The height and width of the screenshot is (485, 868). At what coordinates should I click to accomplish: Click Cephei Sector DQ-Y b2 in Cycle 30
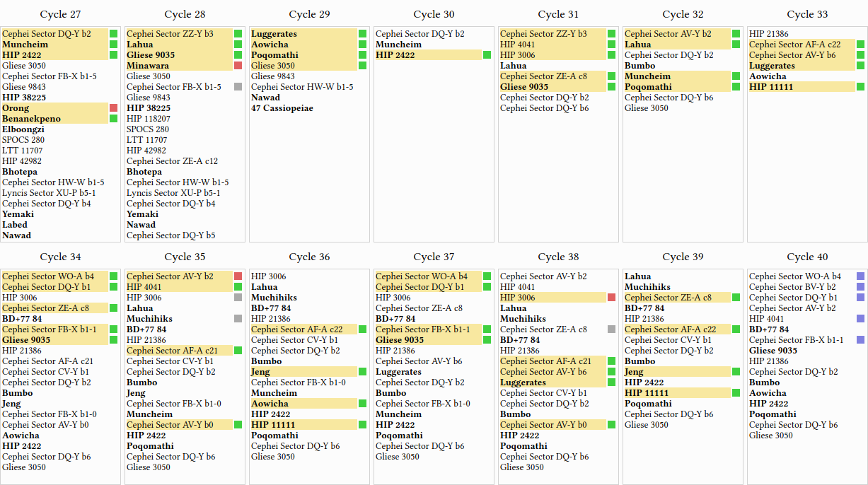point(420,34)
